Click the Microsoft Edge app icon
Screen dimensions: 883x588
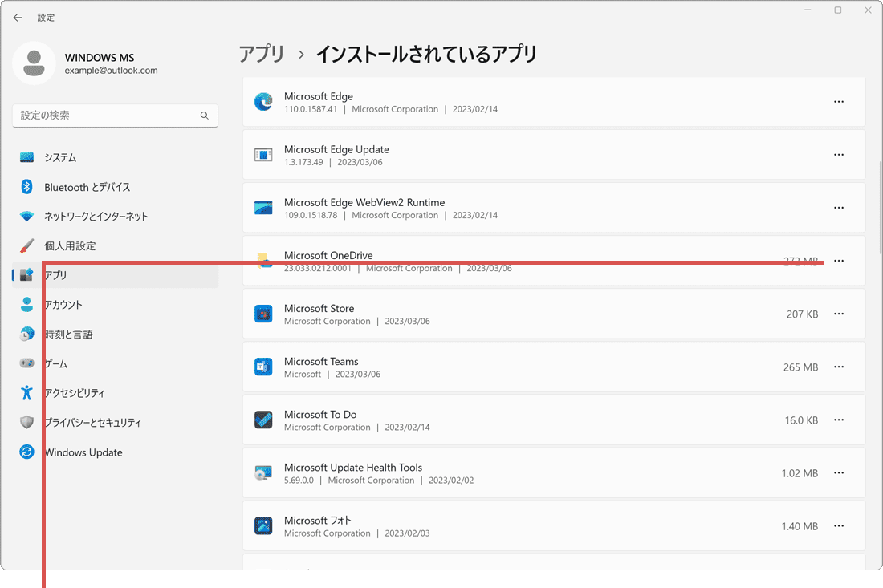tap(263, 102)
